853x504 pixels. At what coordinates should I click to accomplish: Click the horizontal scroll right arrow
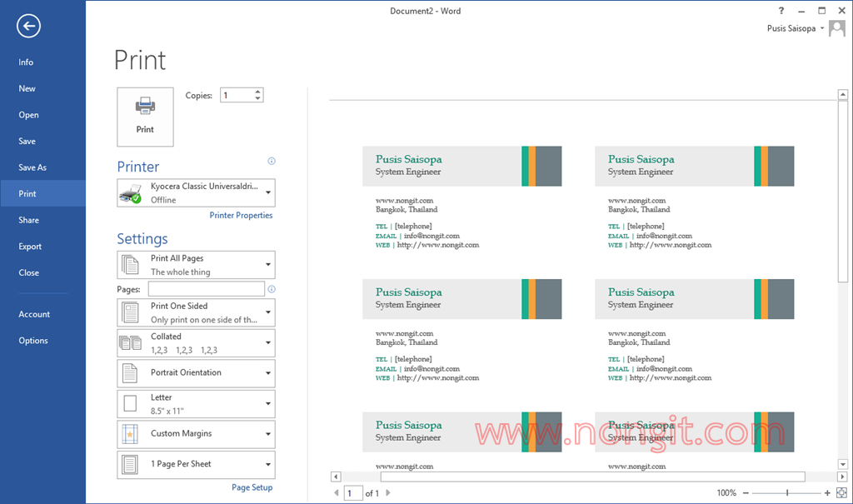point(842,477)
